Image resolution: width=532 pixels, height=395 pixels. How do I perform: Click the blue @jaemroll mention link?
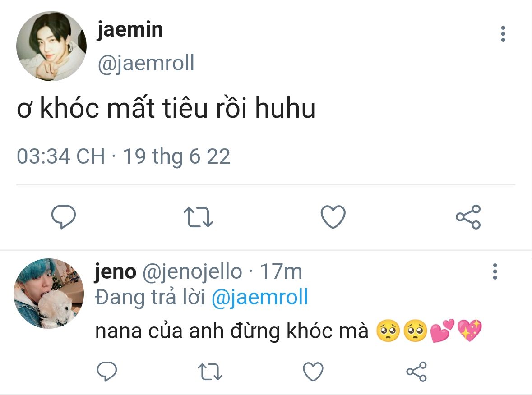259,298
